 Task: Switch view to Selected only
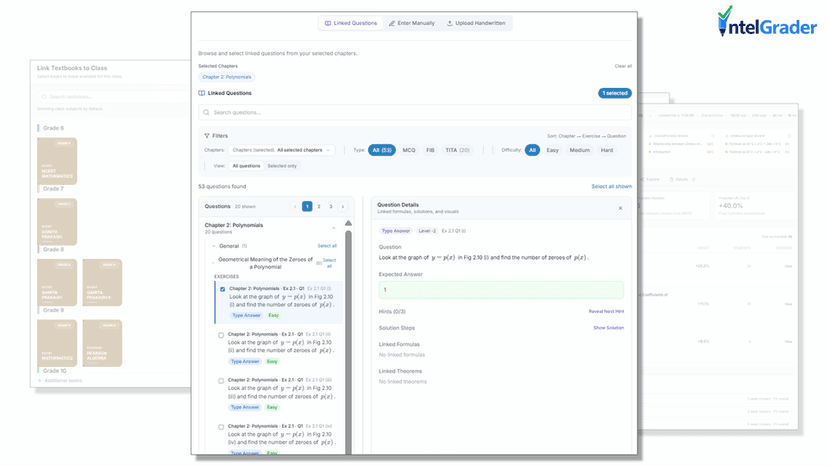coord(282,166)
